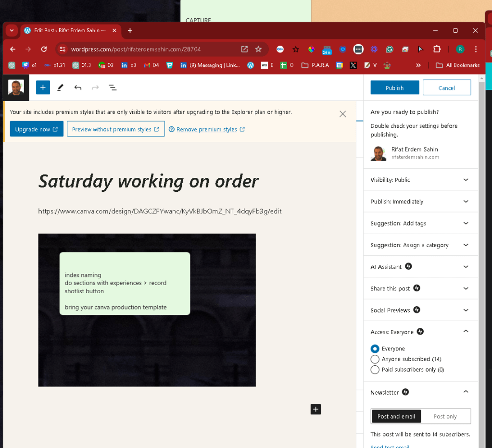Open Document Overview list icon

pyautogui.click(x=113, y=87)
